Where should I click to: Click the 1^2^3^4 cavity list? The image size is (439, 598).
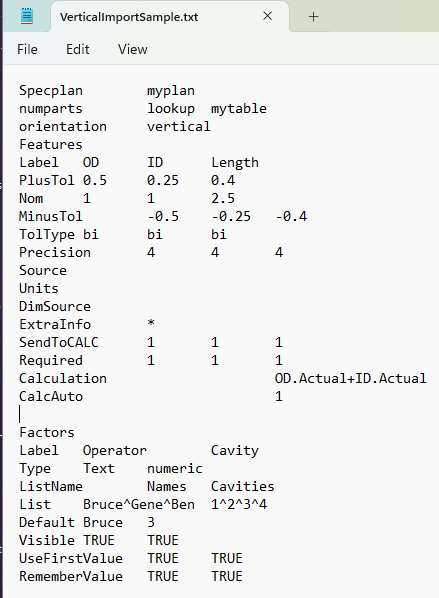(x=239, y=504)
